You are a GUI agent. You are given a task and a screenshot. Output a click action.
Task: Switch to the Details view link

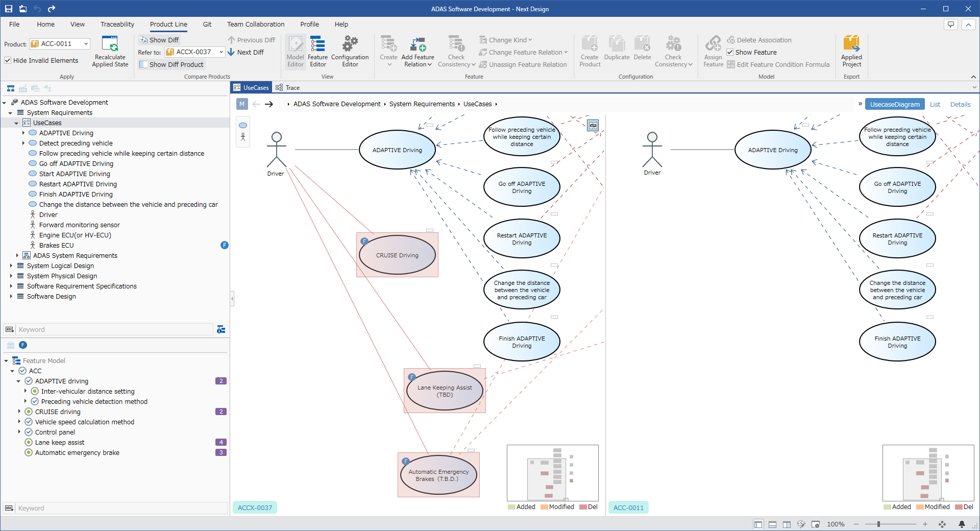pos(960,104)
